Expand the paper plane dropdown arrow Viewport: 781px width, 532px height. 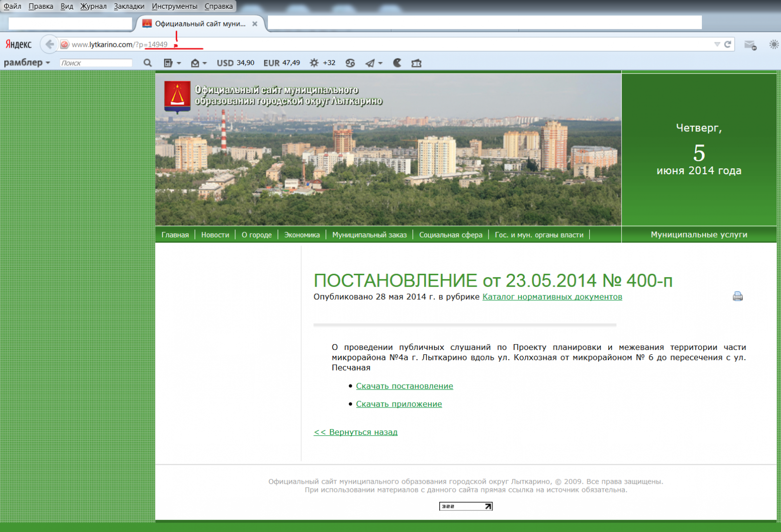(x=381, y=63)
